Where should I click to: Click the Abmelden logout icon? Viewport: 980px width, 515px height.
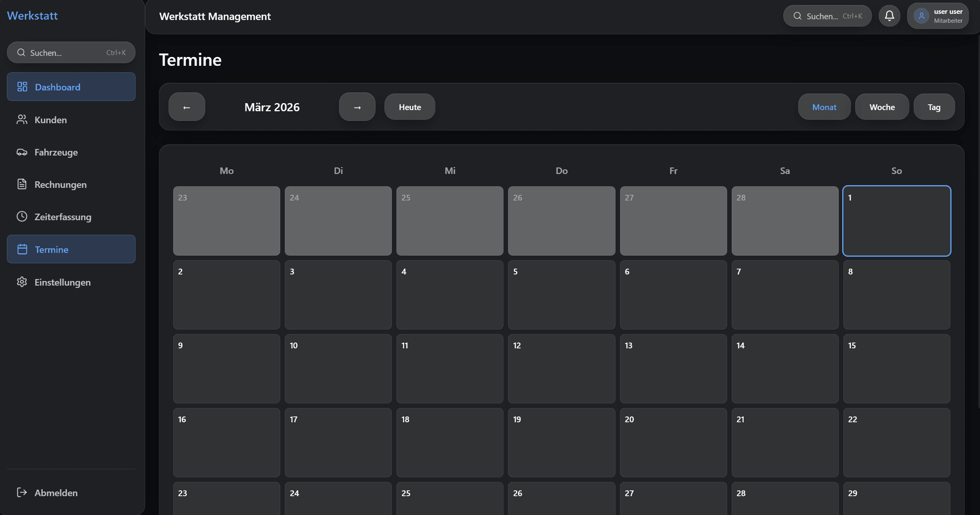[22, 492]
